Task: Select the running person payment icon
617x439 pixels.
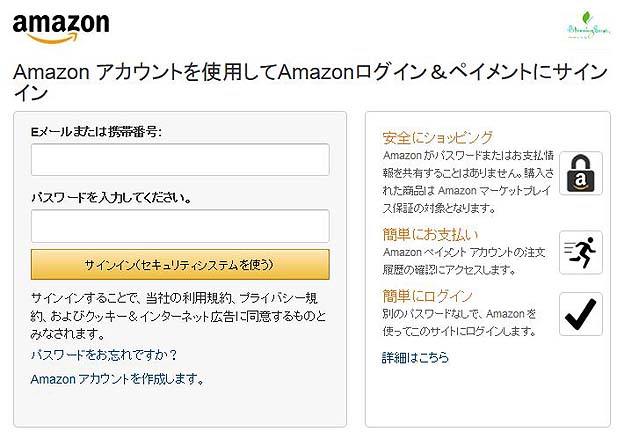Action: 581,252
